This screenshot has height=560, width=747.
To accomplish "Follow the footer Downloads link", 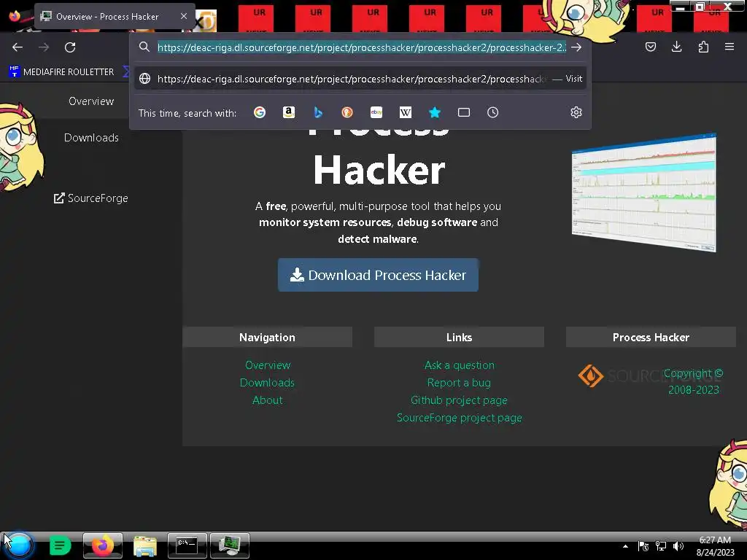I will click(x=267, y=383).
